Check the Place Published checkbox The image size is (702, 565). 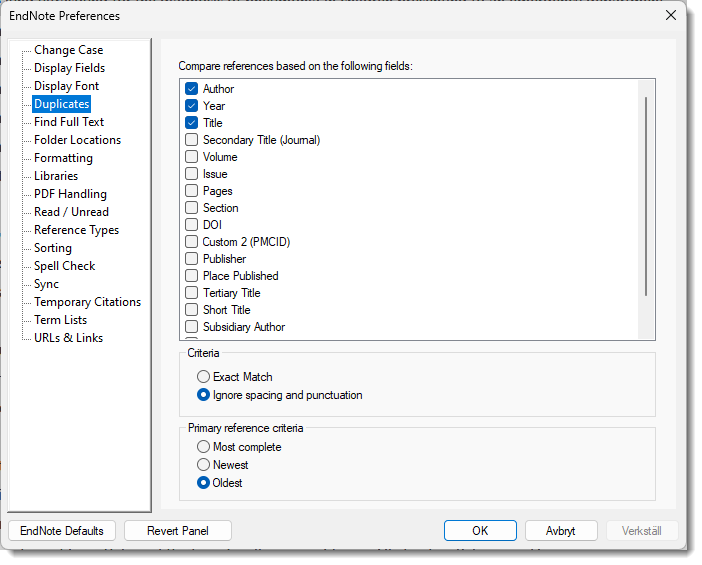pos(192,276)
